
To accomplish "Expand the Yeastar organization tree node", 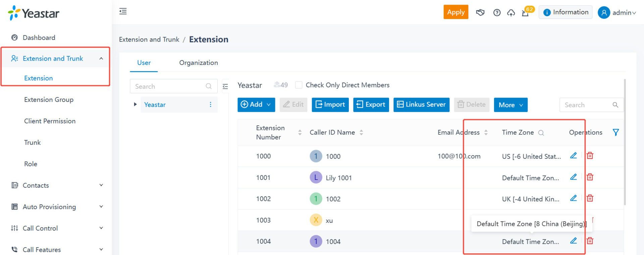I will tap(135, 104).
